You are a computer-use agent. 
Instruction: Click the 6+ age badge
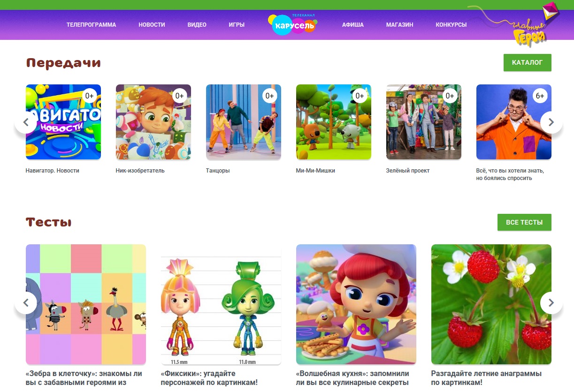540,96
